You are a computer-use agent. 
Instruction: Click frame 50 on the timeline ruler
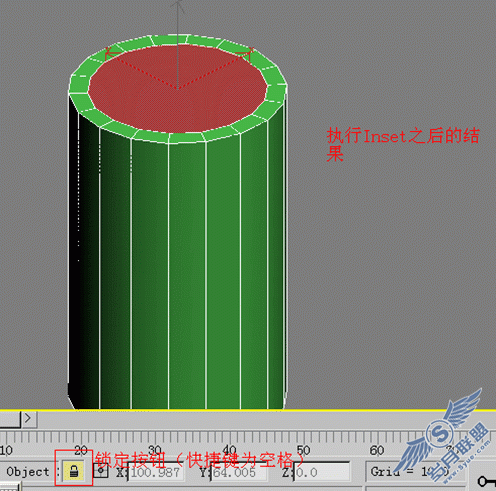pyautogui.click(x=303, y=450)
